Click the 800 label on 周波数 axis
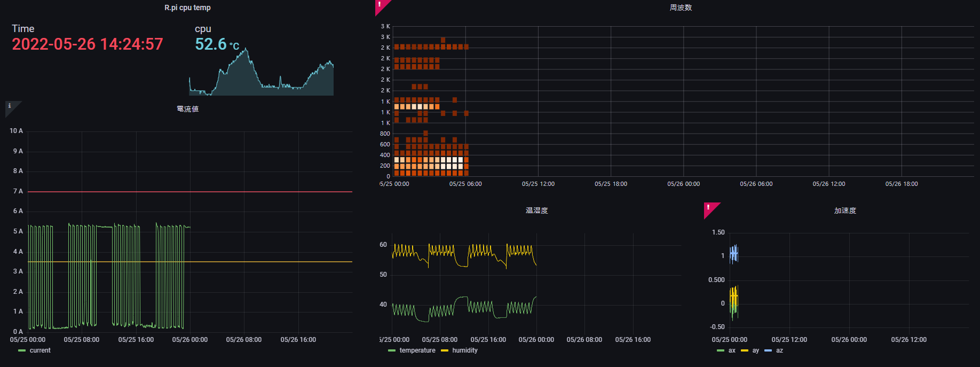 (385, 134)
